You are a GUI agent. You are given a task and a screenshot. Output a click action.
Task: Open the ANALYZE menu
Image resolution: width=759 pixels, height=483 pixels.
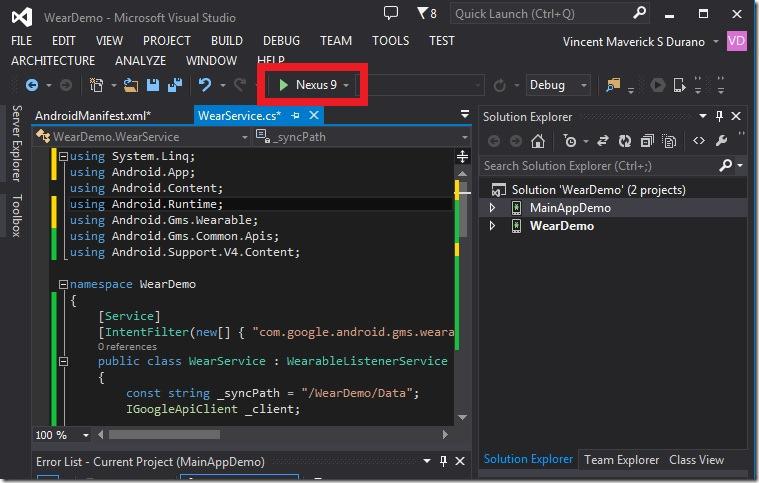[140, 61]
